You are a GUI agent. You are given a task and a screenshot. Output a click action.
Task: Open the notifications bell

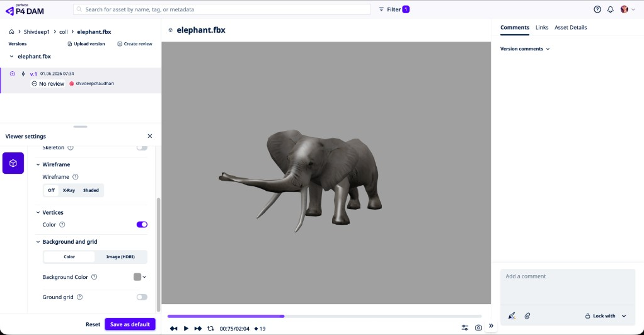(611, 9)
